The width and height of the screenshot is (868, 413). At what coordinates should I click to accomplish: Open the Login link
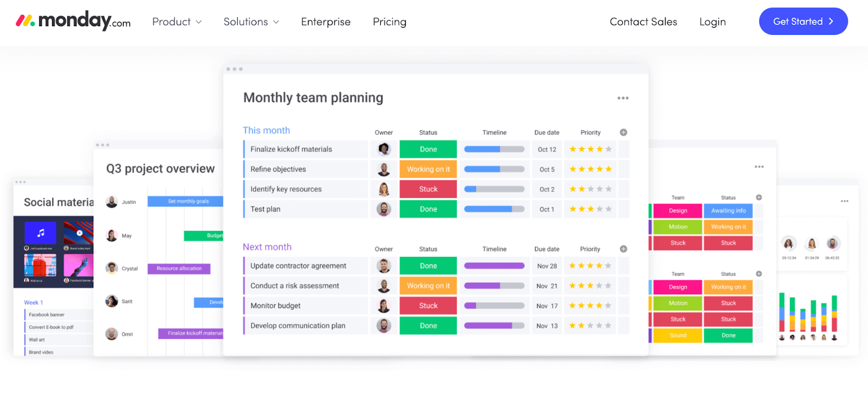(x=712, y=22)
